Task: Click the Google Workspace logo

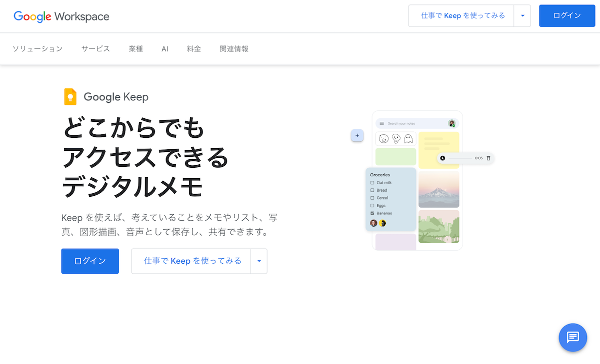Action: [x=61, y=16]
